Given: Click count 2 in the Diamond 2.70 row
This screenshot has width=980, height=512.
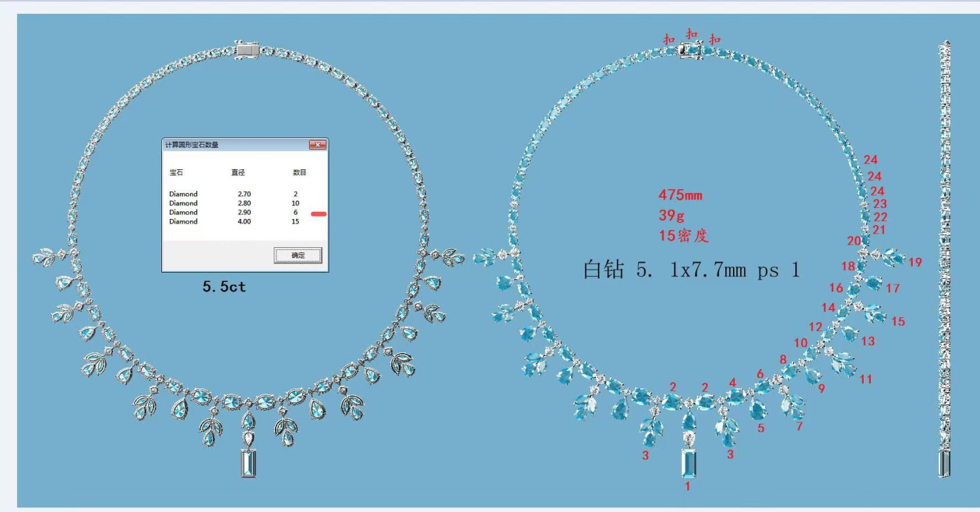Looking at the screenshot, I should click(295, 194).
